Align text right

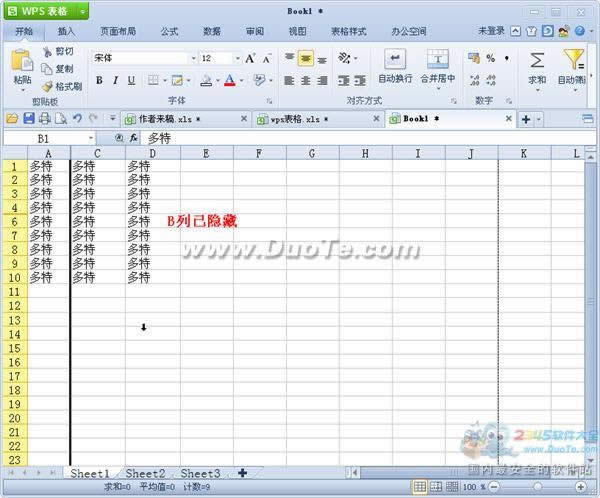pos(322,80)
